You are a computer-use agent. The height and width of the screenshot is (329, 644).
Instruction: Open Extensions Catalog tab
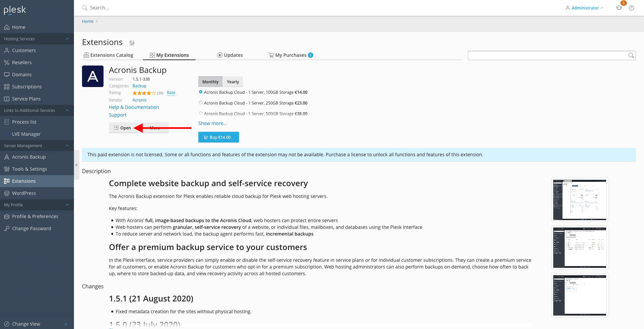(x=108, y=55)
